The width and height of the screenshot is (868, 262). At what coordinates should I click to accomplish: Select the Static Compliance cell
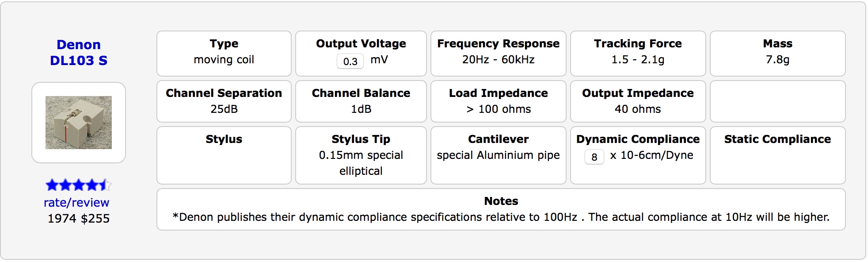tap(777, 155)
